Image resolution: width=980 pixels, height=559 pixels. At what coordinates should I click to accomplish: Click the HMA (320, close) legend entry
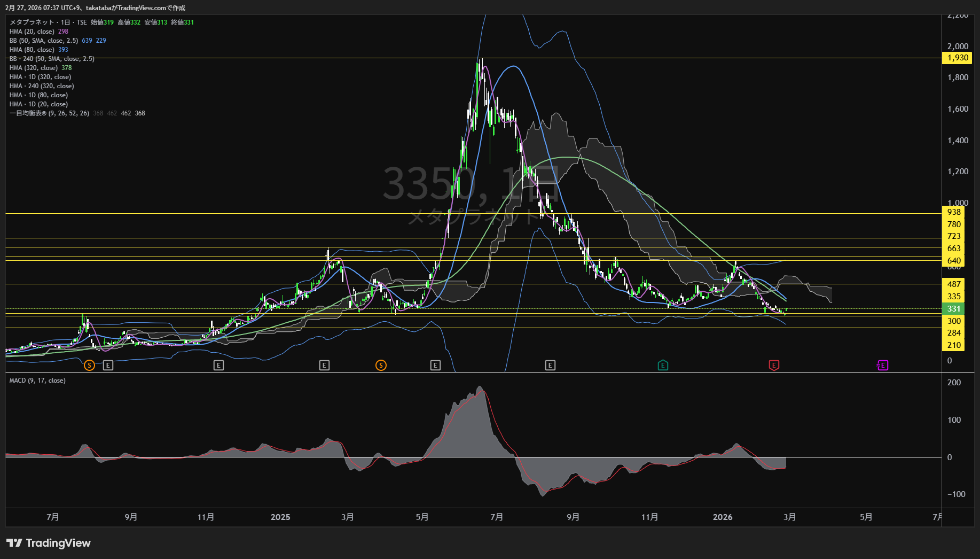(34, 68)
